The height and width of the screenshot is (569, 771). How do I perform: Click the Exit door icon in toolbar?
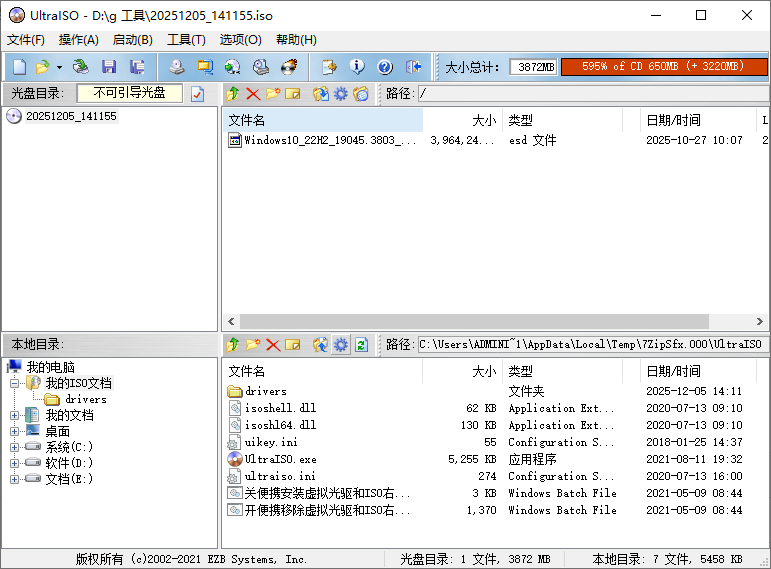coord(413,67)
